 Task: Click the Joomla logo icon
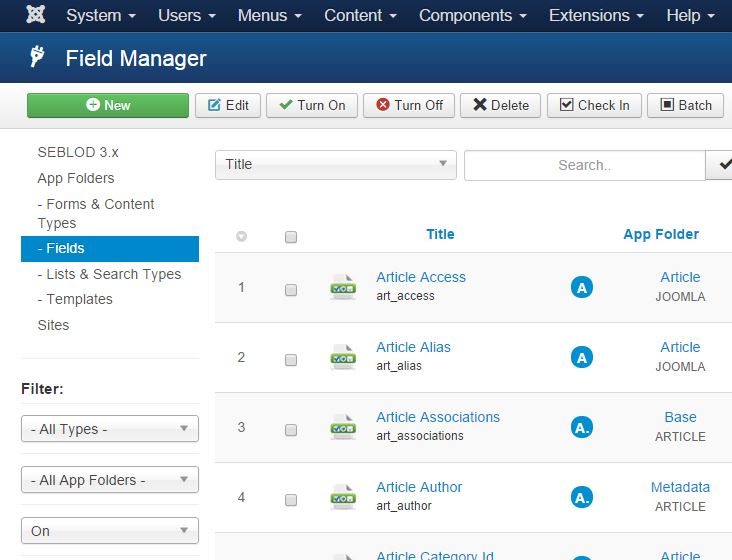(x=35, y=14)
